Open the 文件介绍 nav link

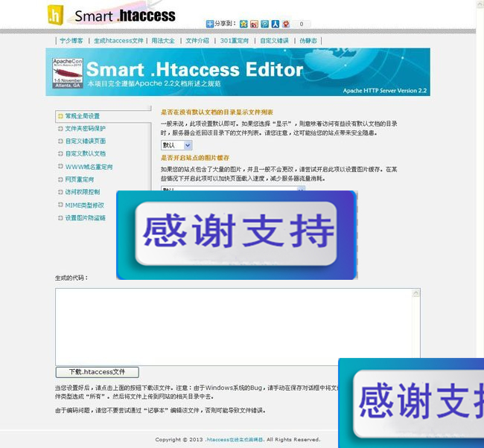tap(197, 41)
